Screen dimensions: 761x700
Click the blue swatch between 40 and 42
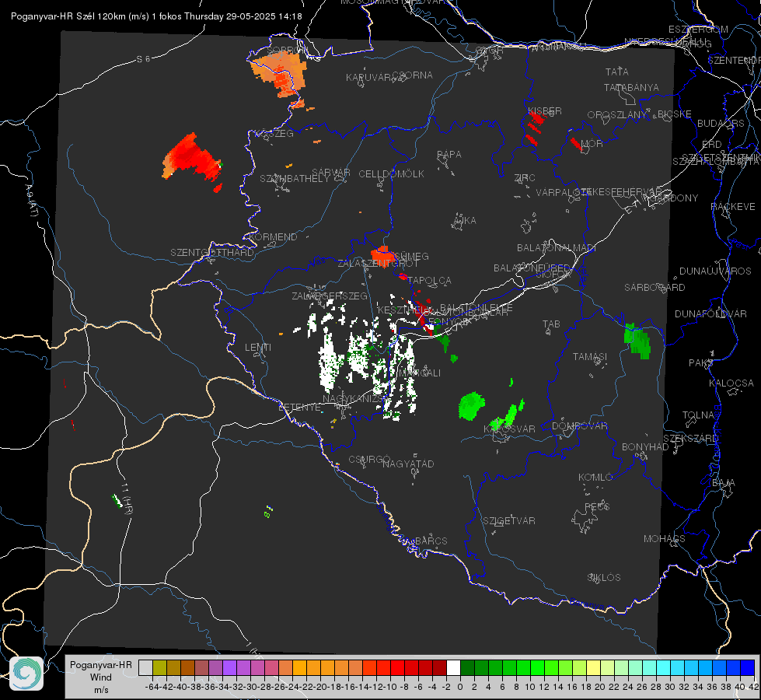[x=748, y=668]
